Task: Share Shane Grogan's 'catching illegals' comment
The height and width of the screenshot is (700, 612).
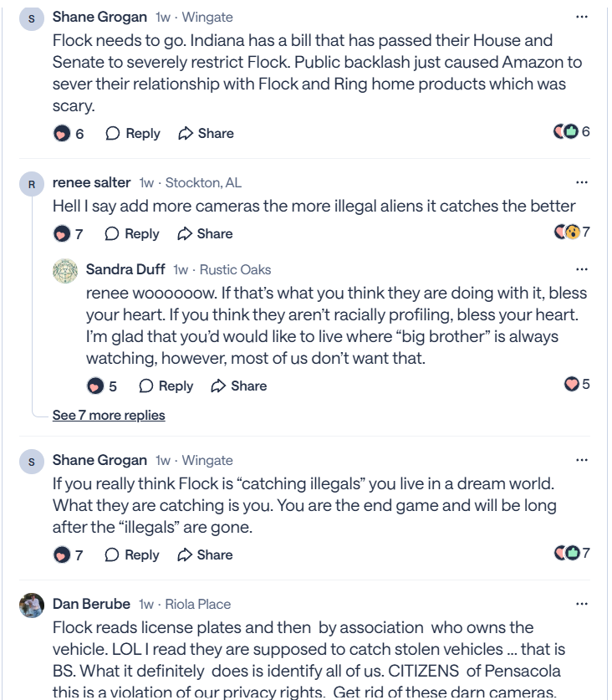Action: 206,555
